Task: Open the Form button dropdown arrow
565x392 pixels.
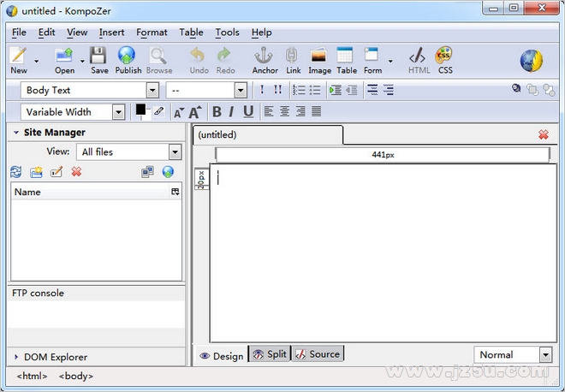Action: point(390,62)
